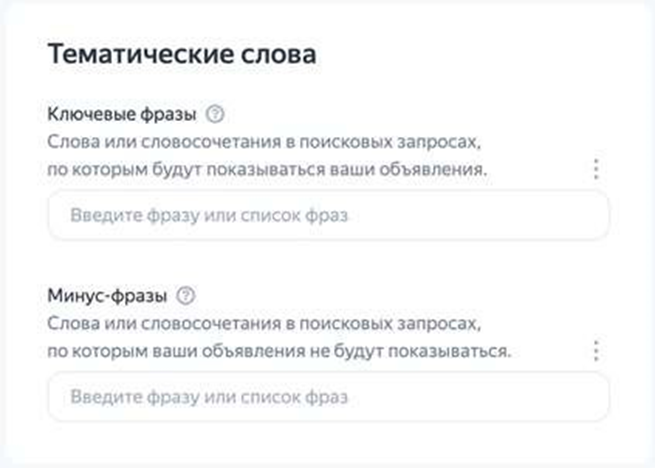Click the Минус-фразы input field
The width and height of the screenshot is (655, 468).
click(x=328, y=397)
